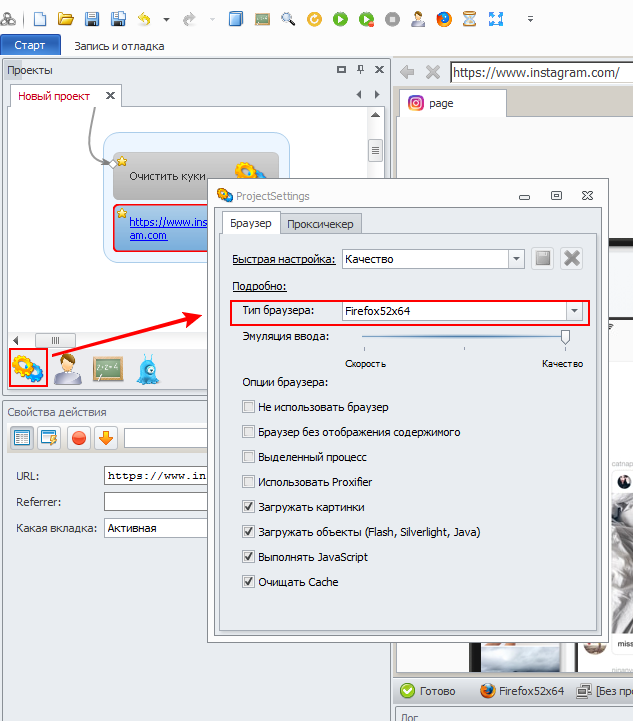Pin the Проекты panel
This screenshot has height=721, width=633.
tap(360, 69)
